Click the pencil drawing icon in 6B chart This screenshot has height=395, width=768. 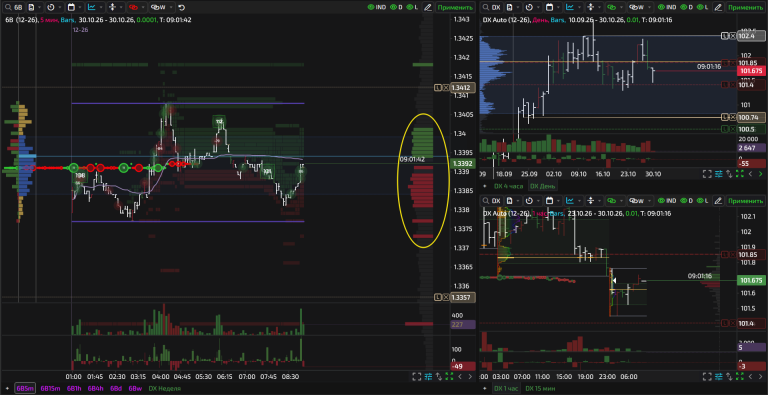point(428,7)
